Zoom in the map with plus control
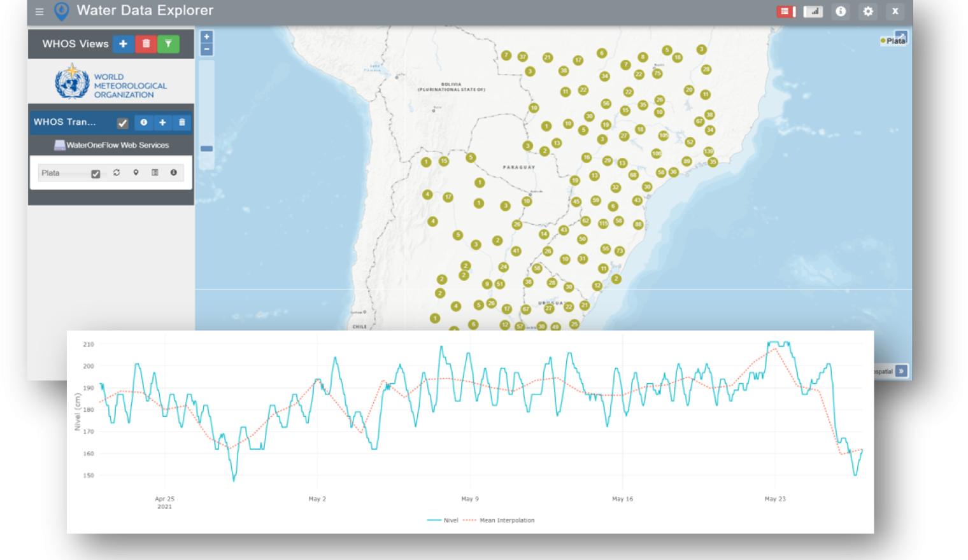The width and height of the screenshot is (968, 560). (206, 37)
